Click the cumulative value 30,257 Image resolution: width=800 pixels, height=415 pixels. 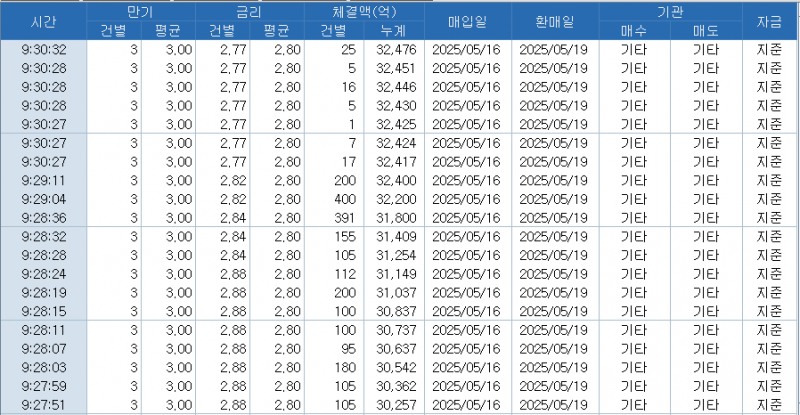[x=396, y=405]
